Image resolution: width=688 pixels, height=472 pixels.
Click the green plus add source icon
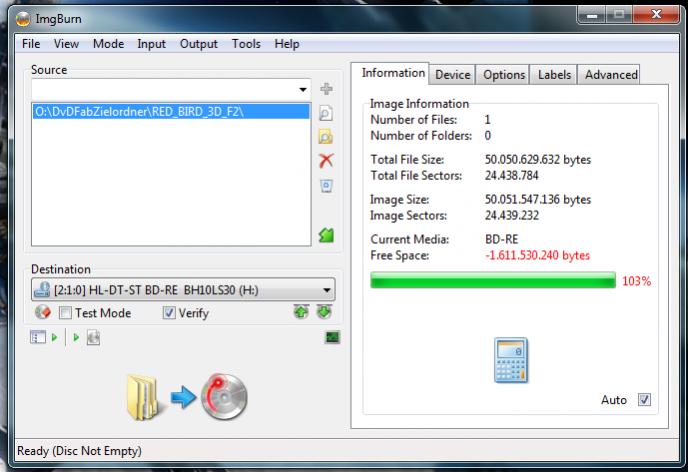[326, 89]
